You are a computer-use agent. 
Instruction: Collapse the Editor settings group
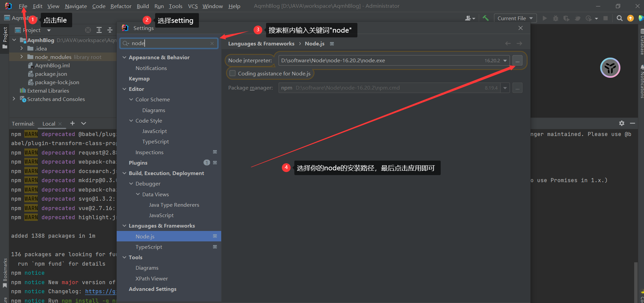(124, 89)
